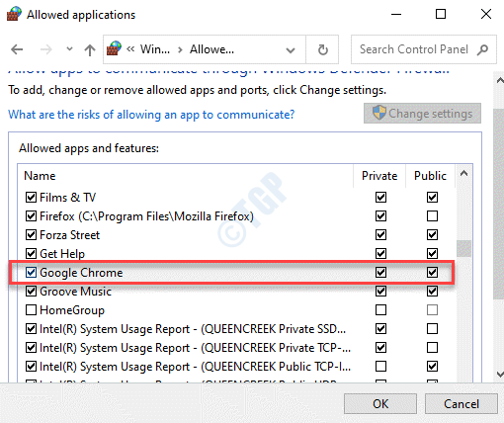
Task: Select the Groove Music row name
Action: click(x=75, y=292)
